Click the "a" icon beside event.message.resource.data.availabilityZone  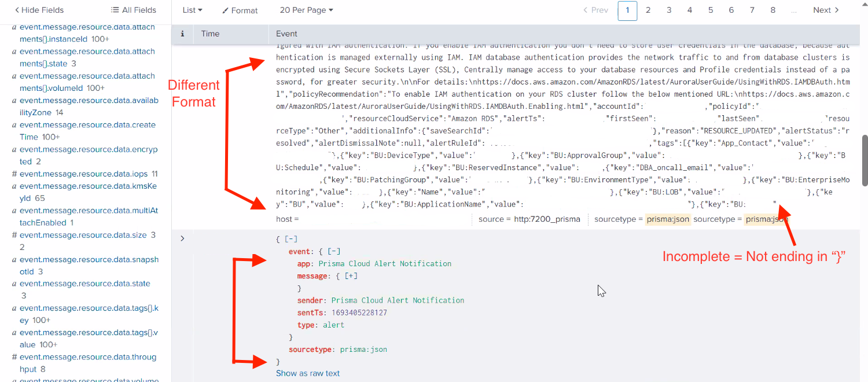click(13, 100)
